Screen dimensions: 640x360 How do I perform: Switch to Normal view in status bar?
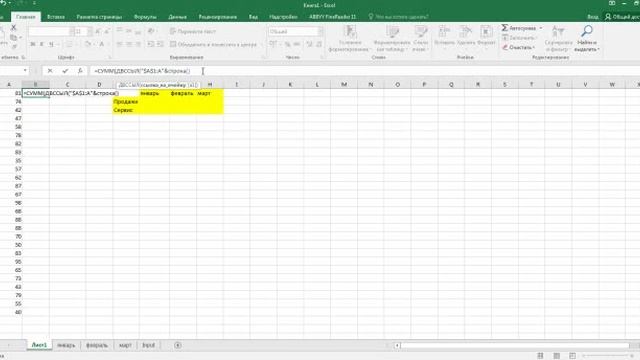tap(540, 356)
